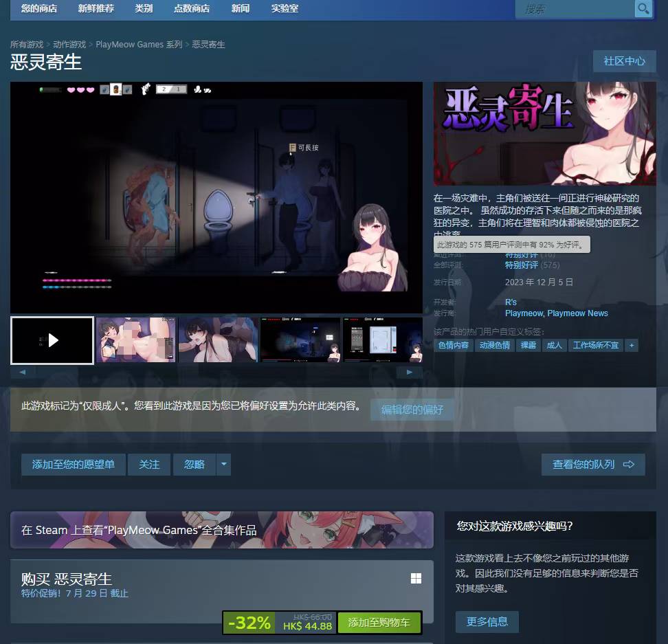668x644 pixels.
Task: Open the 社区中心 button
Action: tap(624, 61)
